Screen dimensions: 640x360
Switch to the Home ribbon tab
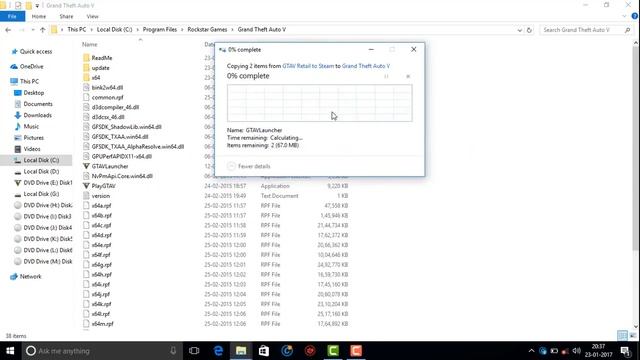(39, 16)
